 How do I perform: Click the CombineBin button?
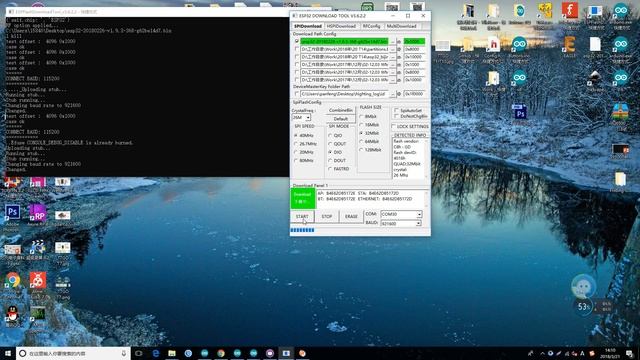341,111
